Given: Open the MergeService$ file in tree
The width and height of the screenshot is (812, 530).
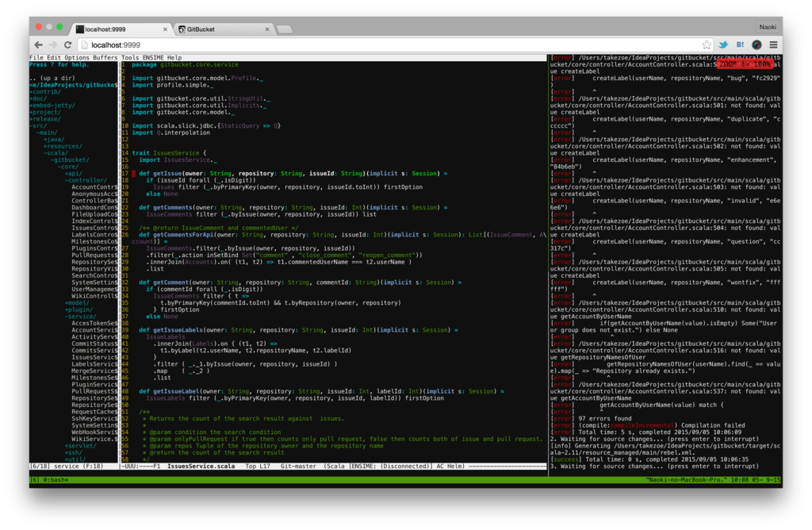Looking at the screenshot, I should pyautogui.click(x=94, y=371).
